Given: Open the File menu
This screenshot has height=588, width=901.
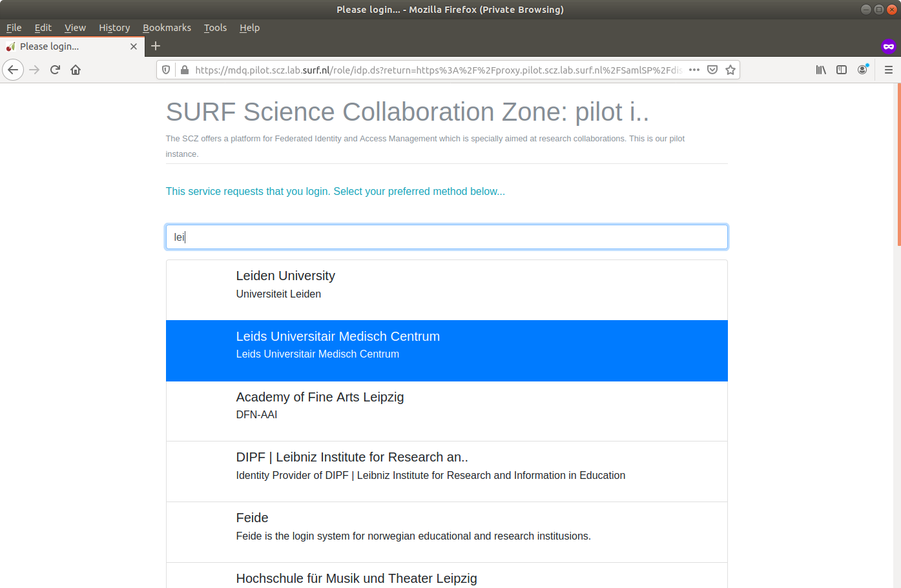Looking at the screenshot, I should (x=14, y=28).
